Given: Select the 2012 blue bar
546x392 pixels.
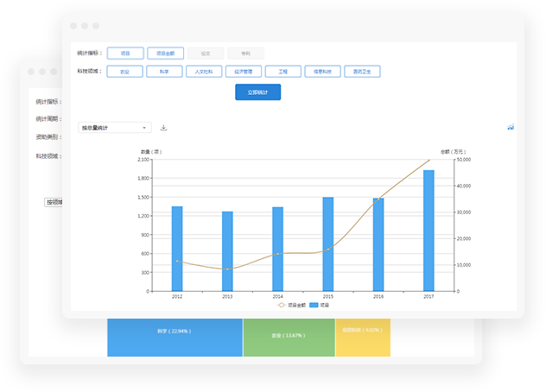Looking at the screenshot, I should (177, 249).
